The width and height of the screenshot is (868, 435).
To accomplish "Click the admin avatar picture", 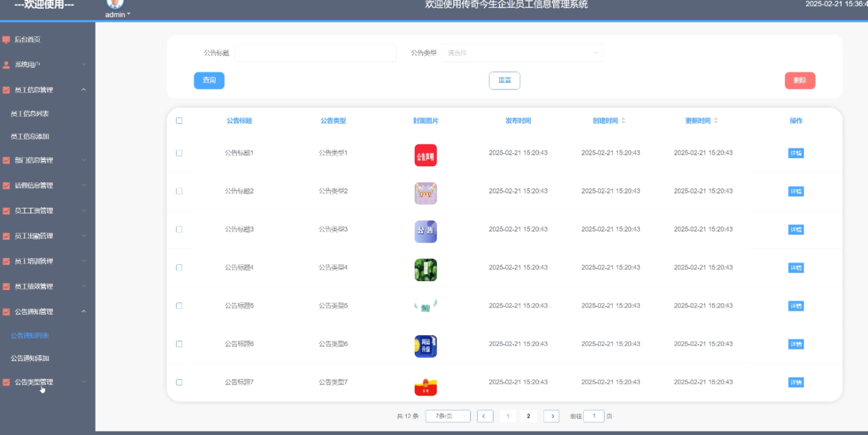I will click(x=115, y=4).
